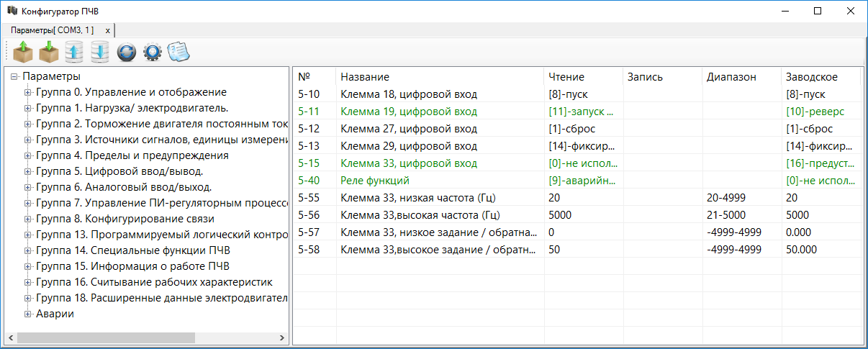
Task: Expand the Аварии tree node
Action: tap(28, 314)
